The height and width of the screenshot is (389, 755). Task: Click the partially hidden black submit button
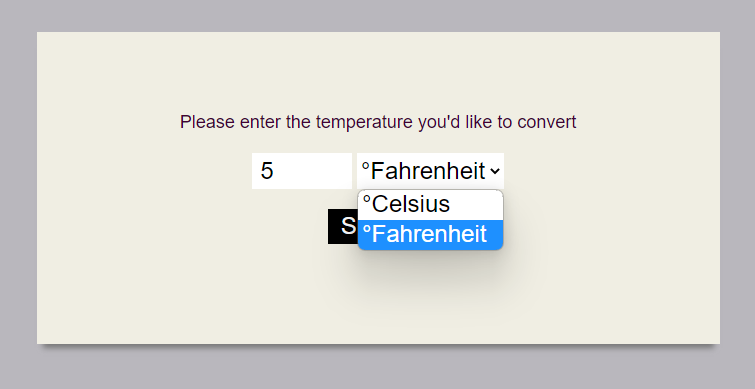coord(343,226)
